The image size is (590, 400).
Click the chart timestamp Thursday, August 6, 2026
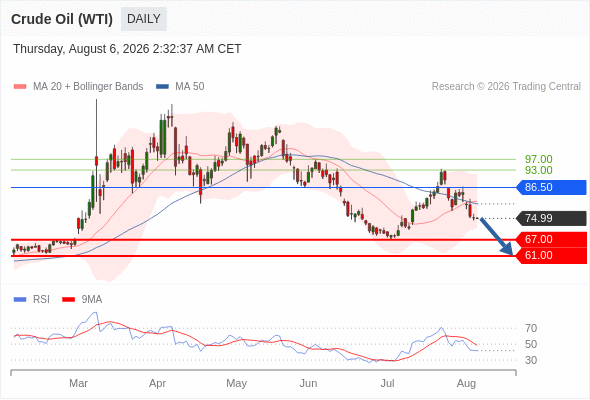pyautogui.click(x=127, y=49)
